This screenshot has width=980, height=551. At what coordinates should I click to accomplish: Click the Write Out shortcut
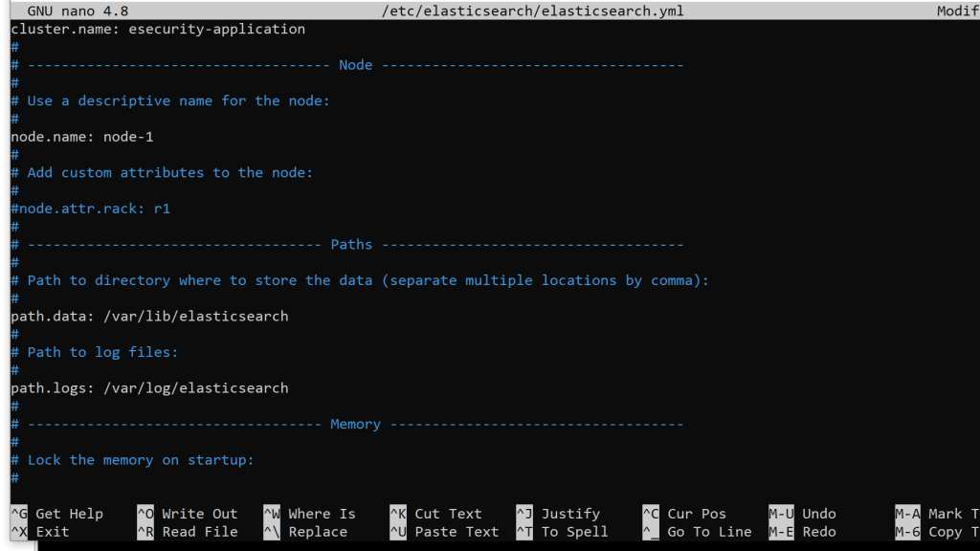click(x=188, y=514)
